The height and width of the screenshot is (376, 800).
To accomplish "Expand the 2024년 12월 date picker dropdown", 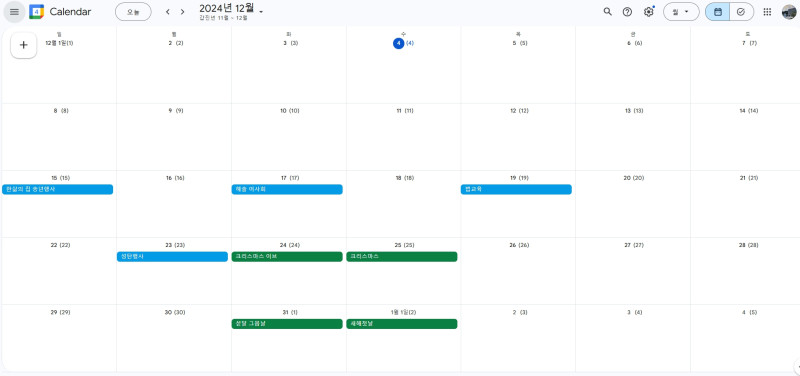I will click(261, 12).
